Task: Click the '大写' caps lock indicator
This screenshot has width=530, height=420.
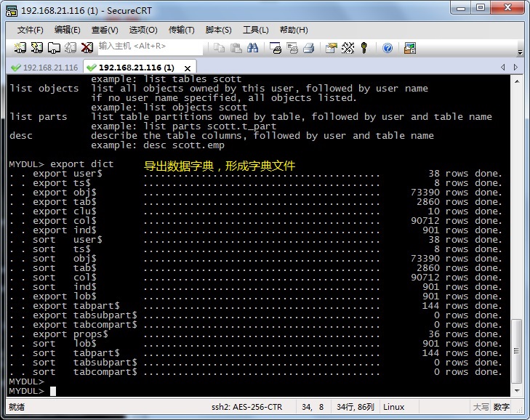Action: tap(481, 407)
